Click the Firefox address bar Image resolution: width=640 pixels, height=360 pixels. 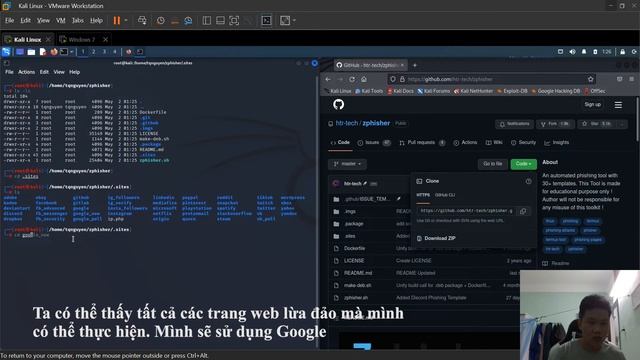tap(492, 79)
